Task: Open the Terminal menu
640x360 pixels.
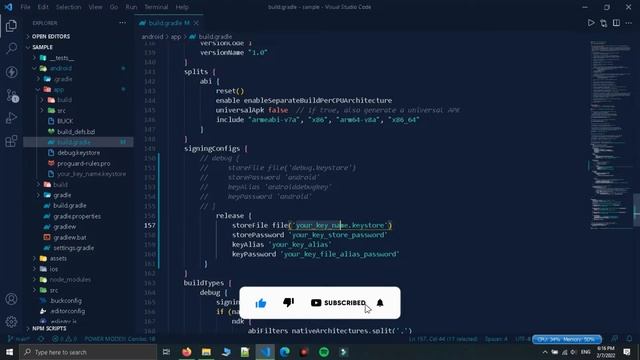Action: coord(156,7)
